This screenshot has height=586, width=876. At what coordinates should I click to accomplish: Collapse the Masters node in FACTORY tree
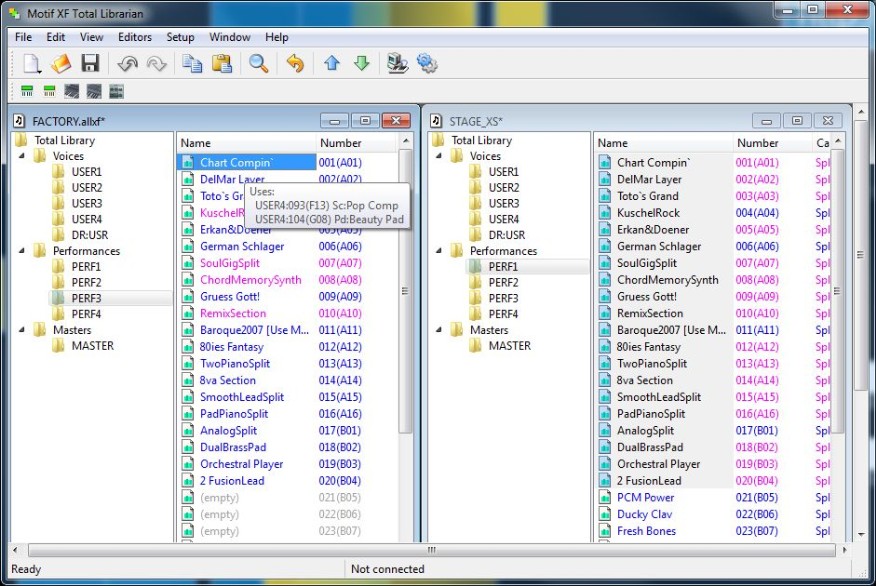tap(22, 330)
